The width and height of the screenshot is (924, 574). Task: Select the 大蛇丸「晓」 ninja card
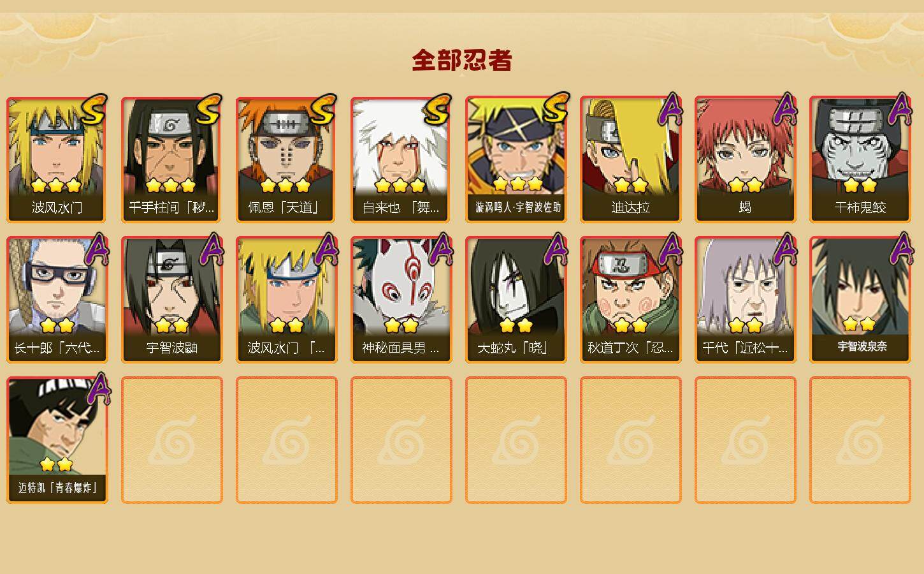point(516,300)
